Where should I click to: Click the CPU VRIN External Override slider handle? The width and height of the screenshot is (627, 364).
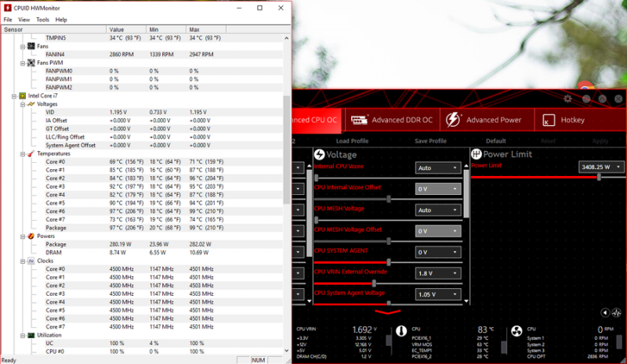pyautogui.click(x=374, y=283)
